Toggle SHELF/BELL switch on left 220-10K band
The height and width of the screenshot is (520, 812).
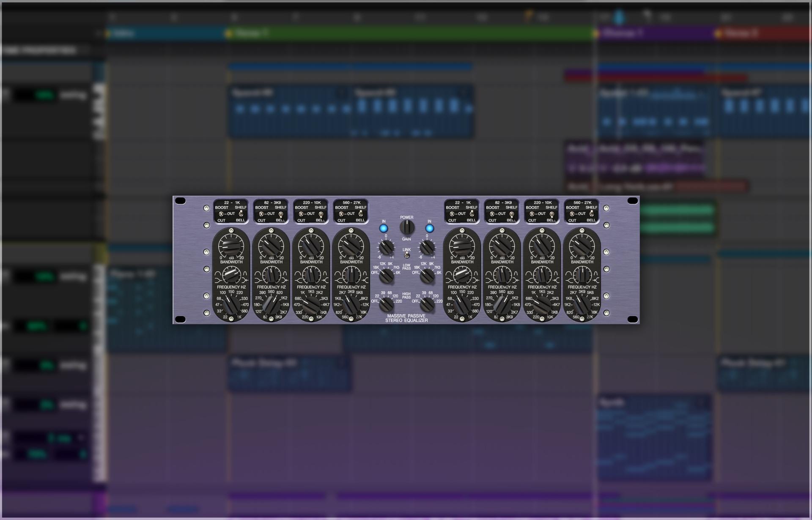tap(321, 214)
